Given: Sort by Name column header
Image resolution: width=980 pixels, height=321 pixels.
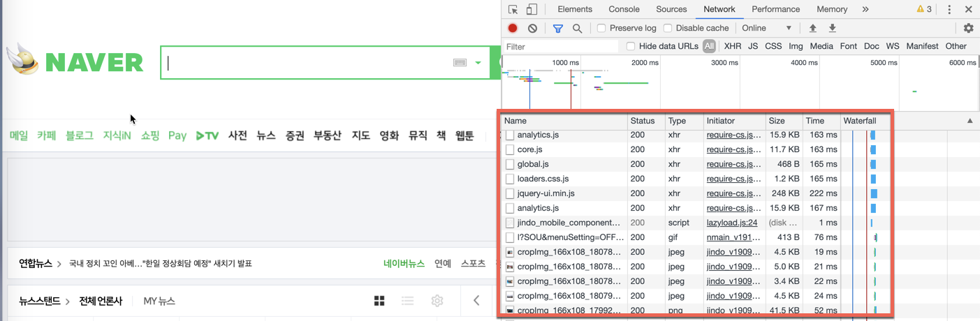Looking at the screenshot, I should [564, 121].
